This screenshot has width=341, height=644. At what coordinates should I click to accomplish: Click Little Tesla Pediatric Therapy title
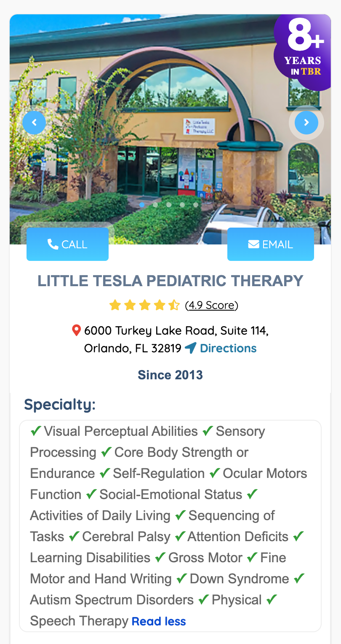coord(170,281)
